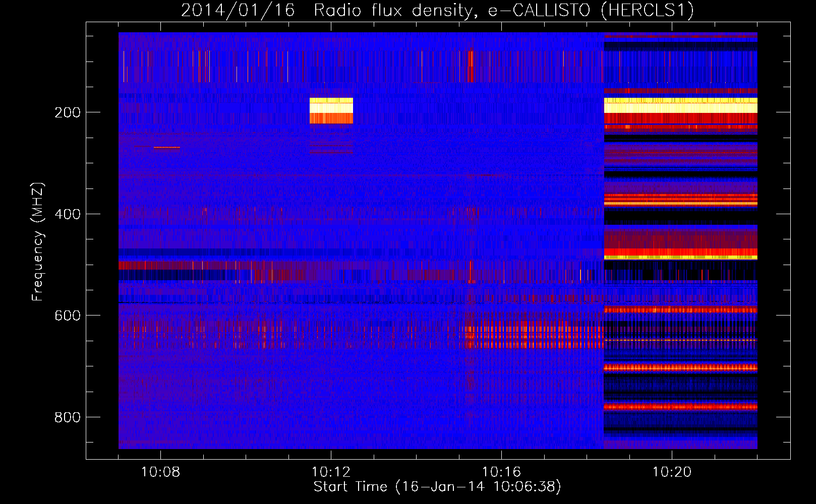Image resolution: width=816 pixels, height=504 pixels.
Task: Click the 10:20 time tick label
Action: click(x=672, y=472)
